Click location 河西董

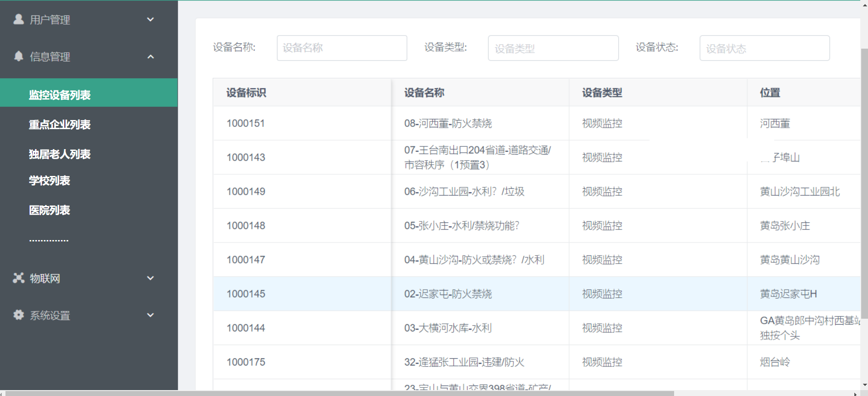pos(775,123)
